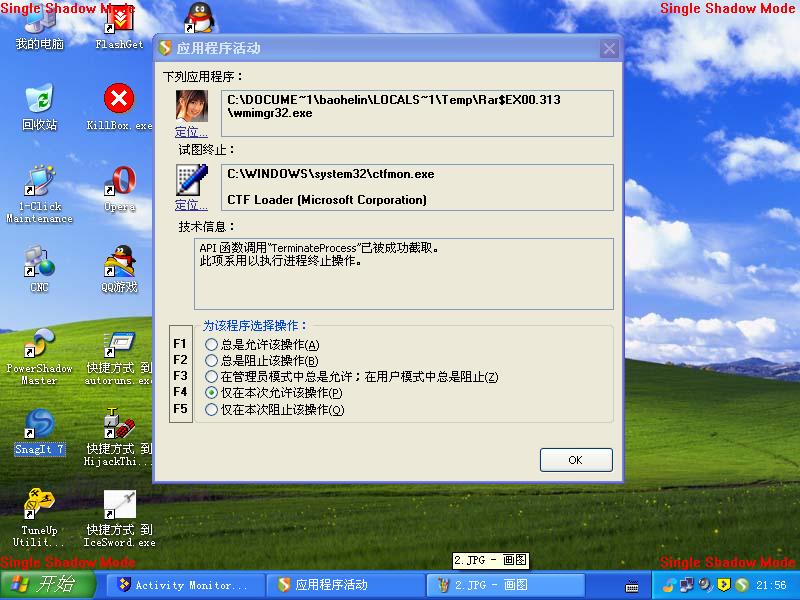Click the dialog title bar shield icon
The width and height of the screenshot is (800, 600).
[x=165, y=48]
